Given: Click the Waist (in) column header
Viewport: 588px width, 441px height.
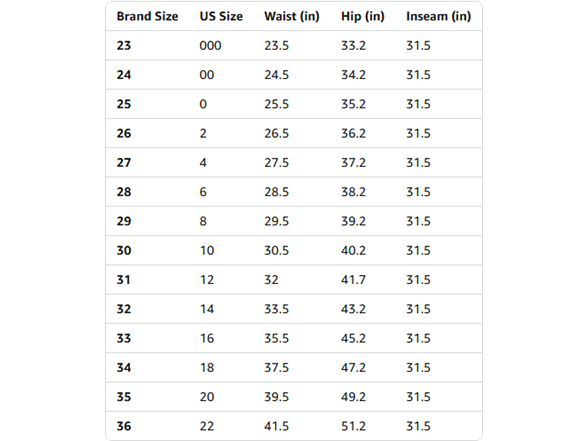Looking at the screenshot, I should pyautogui.click(x=292, y=16).
